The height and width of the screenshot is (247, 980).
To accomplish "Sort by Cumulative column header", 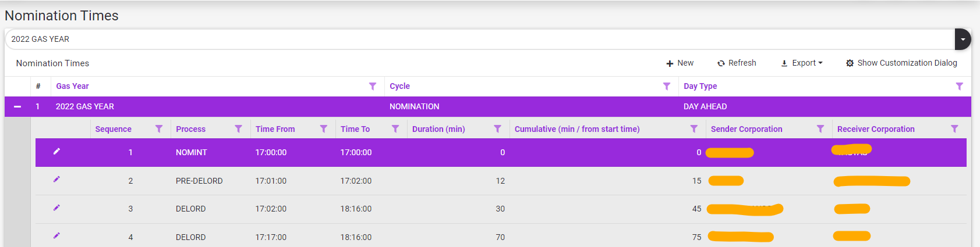I will 576,129.
